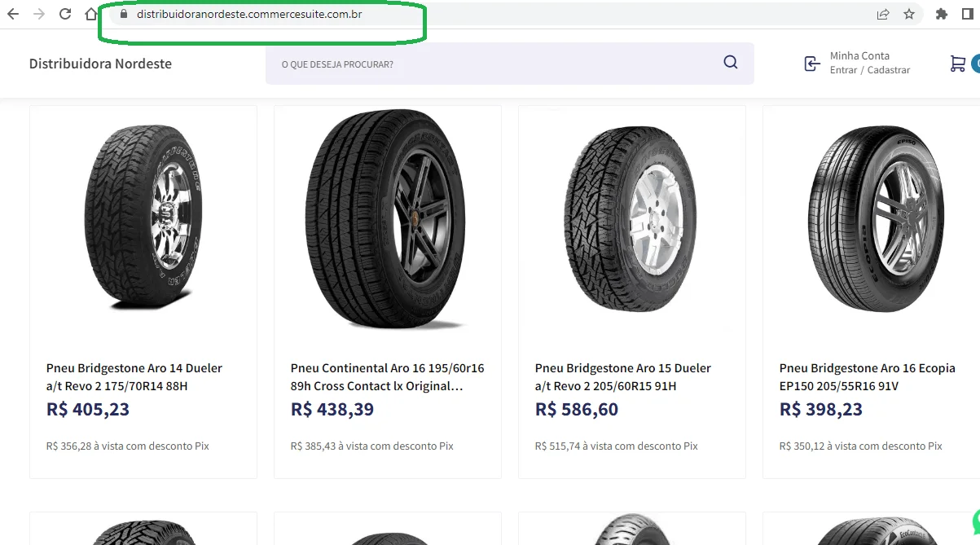Open WhatsApp chat floating icon

click(x=976, y=521)
